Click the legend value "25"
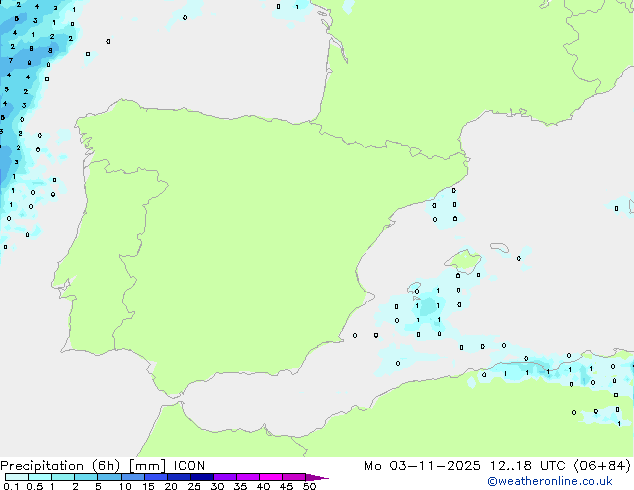This screenshot has height=490, width=634. (x=194, y=486)
